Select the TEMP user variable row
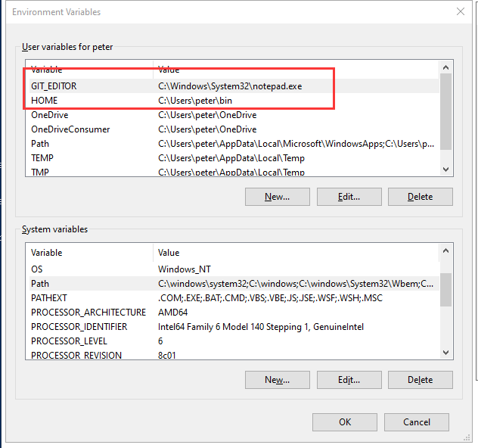 coord(42,158)
